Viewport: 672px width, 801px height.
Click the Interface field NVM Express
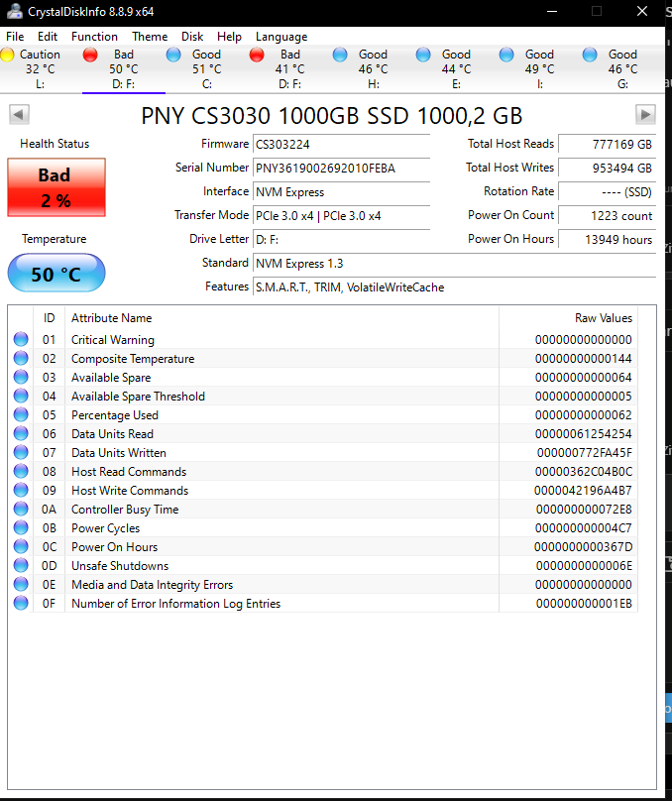point(341,192)
